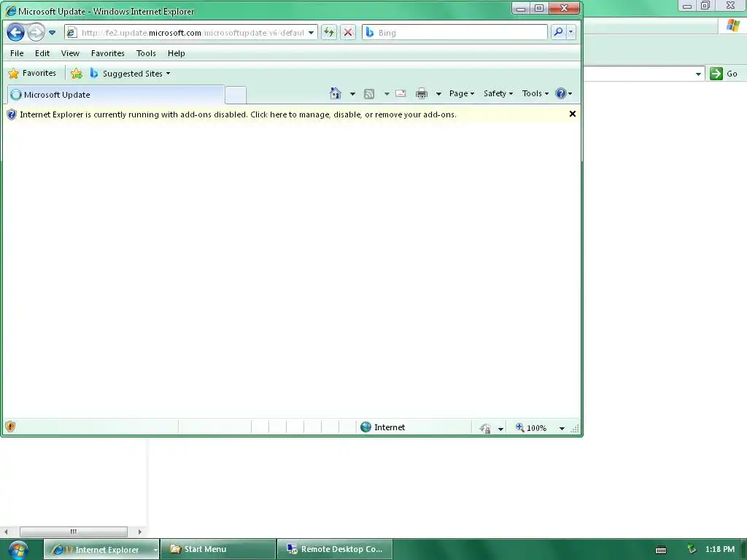The image size is (747, 560).
Task: Open search provider options dropdown
Action: point(570,32)
